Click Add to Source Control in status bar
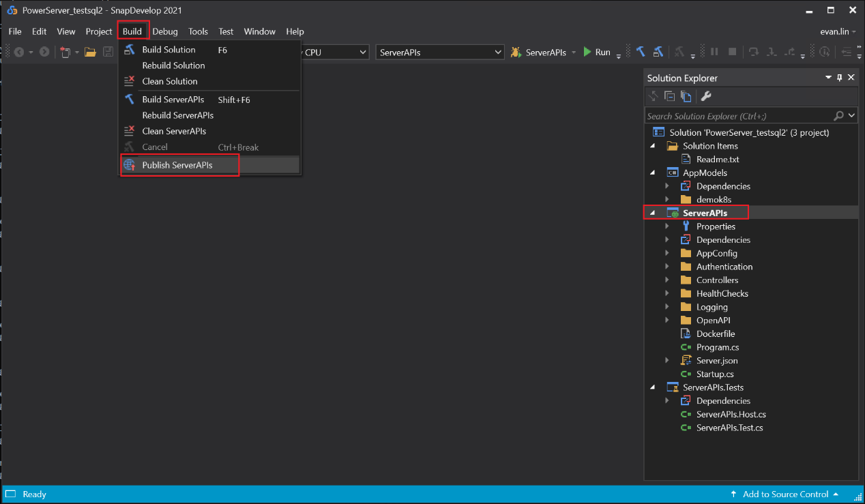The height and width of the screenshot is (504, 865). [785, 494]
